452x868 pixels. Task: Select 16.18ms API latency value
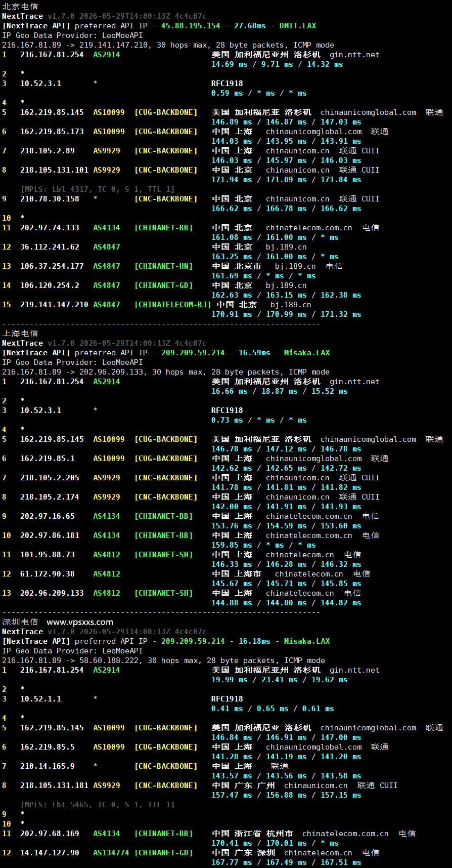pos(254,641)
